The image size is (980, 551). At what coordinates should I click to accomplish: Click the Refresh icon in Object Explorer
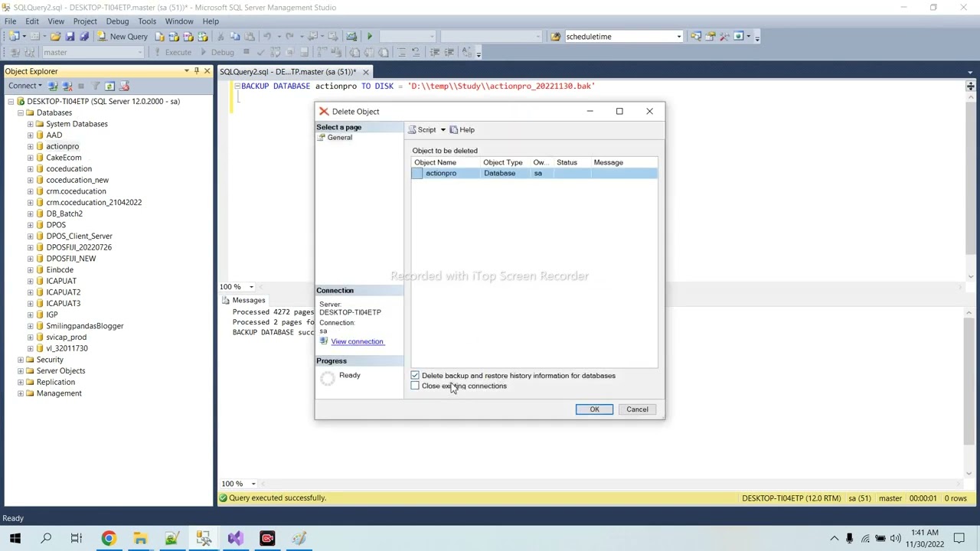pos(109,86)
